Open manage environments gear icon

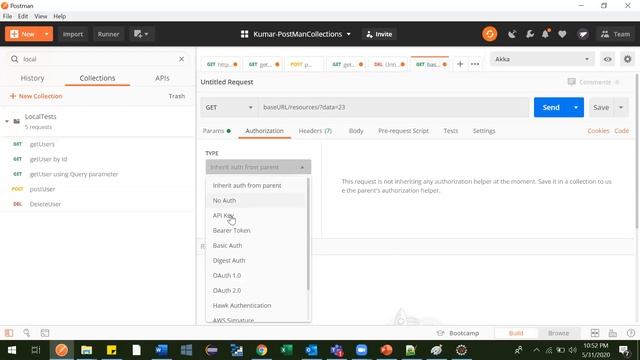(x=627, y=59)
